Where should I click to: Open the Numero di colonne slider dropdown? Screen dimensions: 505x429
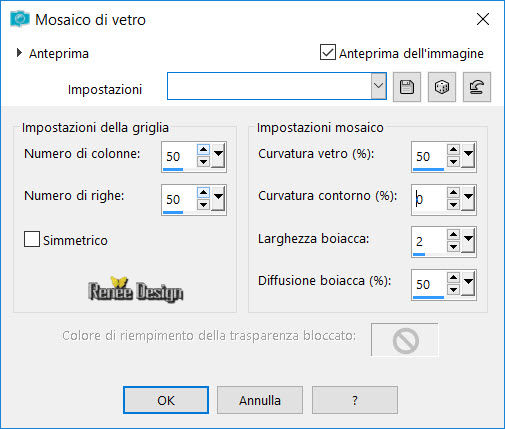click(218, 155)
